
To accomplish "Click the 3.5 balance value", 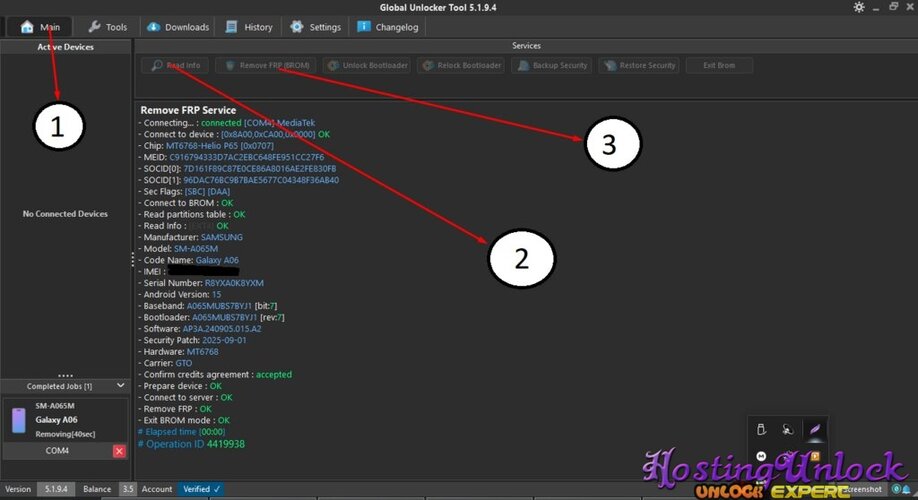I will (128, 489).
